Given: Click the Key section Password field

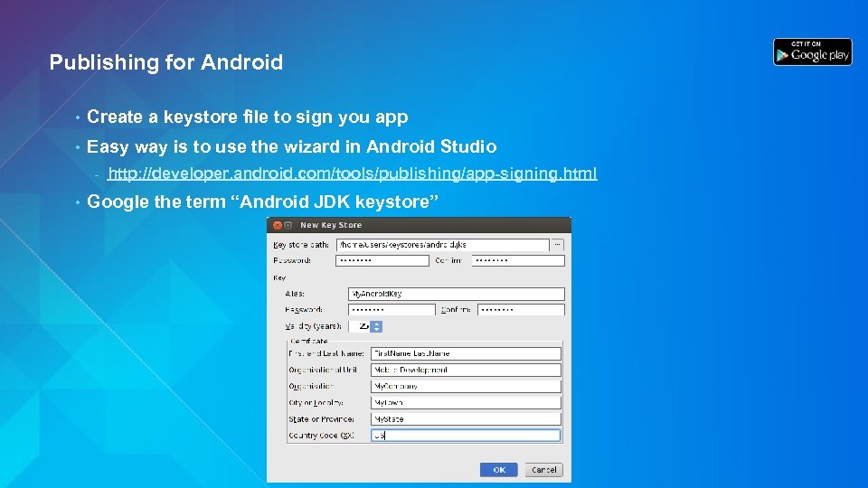Looking at the screenshot, I should click(392, 310).
